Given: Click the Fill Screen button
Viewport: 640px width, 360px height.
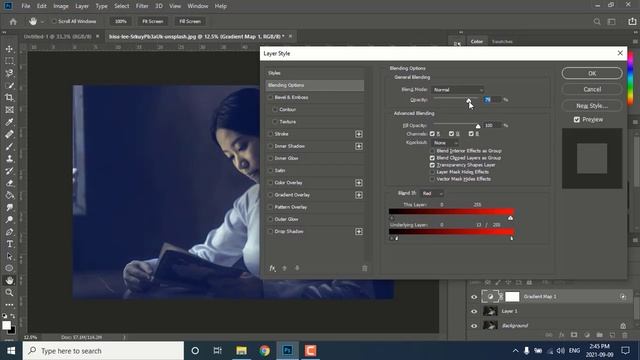Looking at the screenshot, I should pyautogui.click(x=190, y=21).
